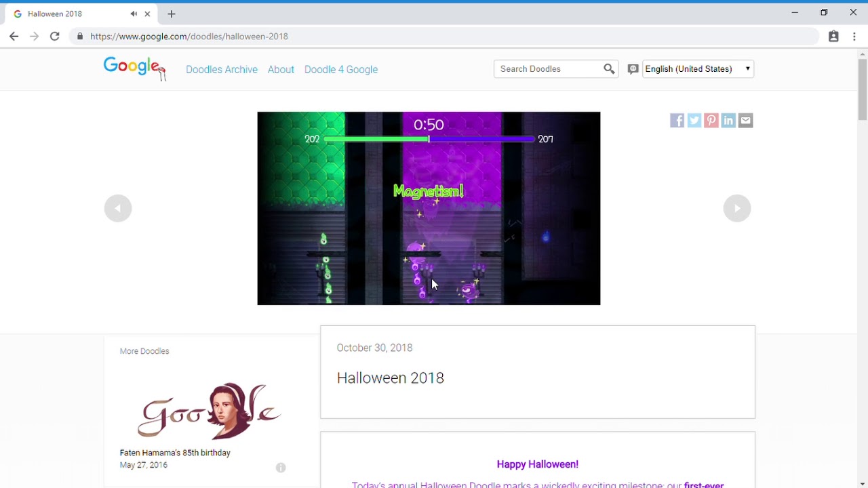This screenshot has height=488, width=868.
Task: Go to next doodle arrow
Action: click(737, 208)
